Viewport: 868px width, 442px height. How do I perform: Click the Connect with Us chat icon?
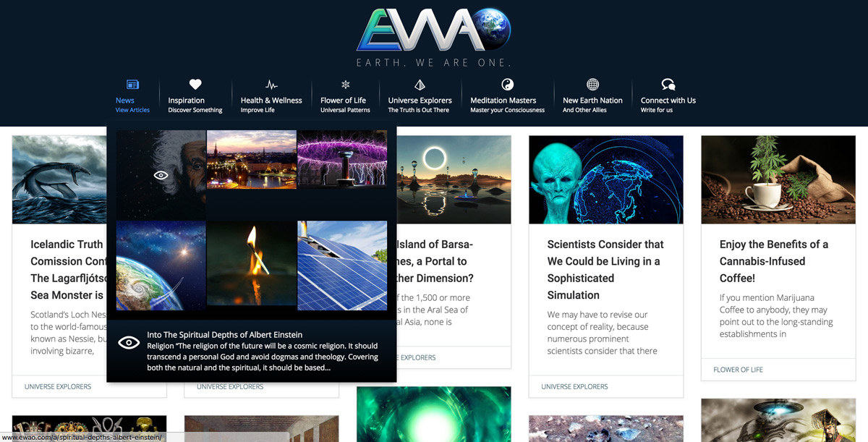pos(668,85)
